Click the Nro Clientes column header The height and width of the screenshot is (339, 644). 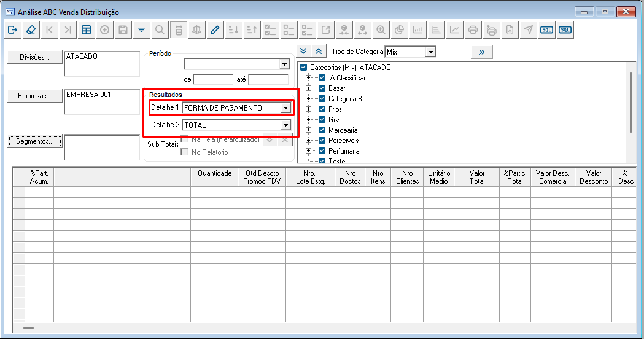(407, 177)
